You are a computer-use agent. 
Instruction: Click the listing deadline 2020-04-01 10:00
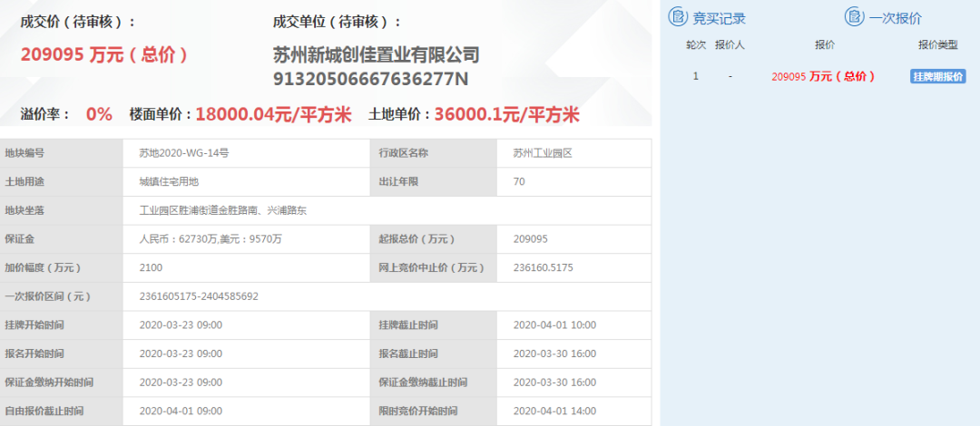(554, 325)
